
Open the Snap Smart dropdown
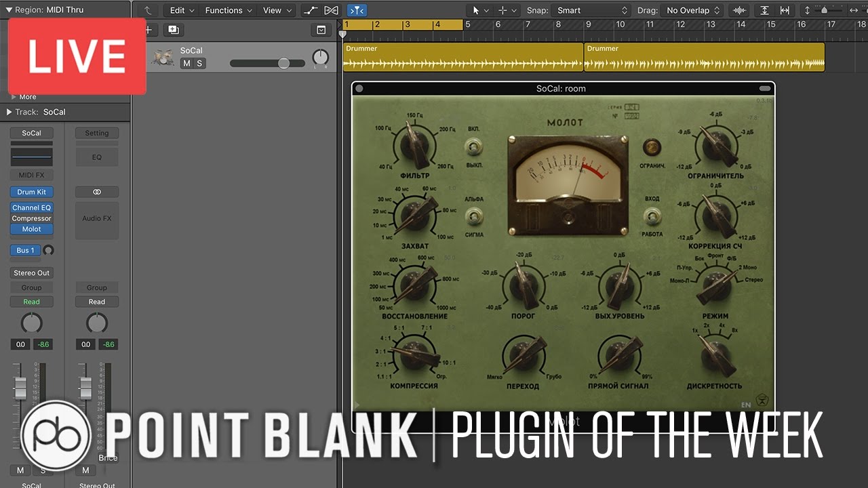591,10
